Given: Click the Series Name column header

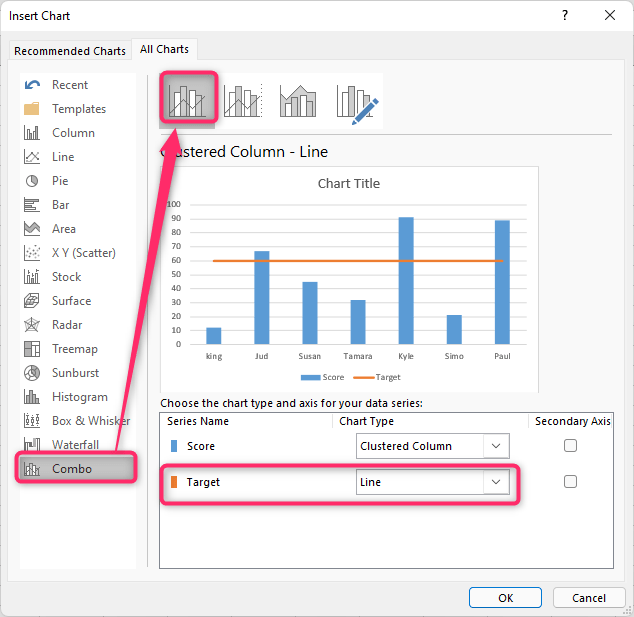Looking at the screenshot, I should click(x=198, y=421).
